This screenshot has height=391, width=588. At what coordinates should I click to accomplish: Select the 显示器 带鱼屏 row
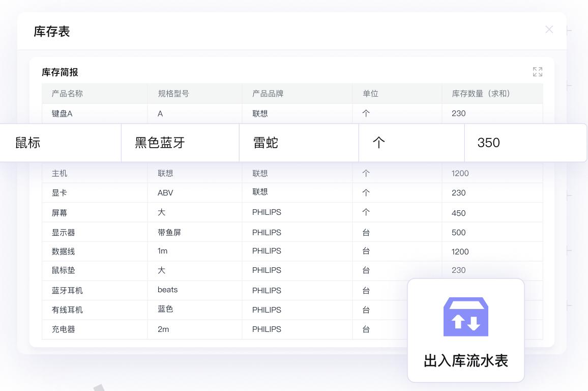(203, 232)
